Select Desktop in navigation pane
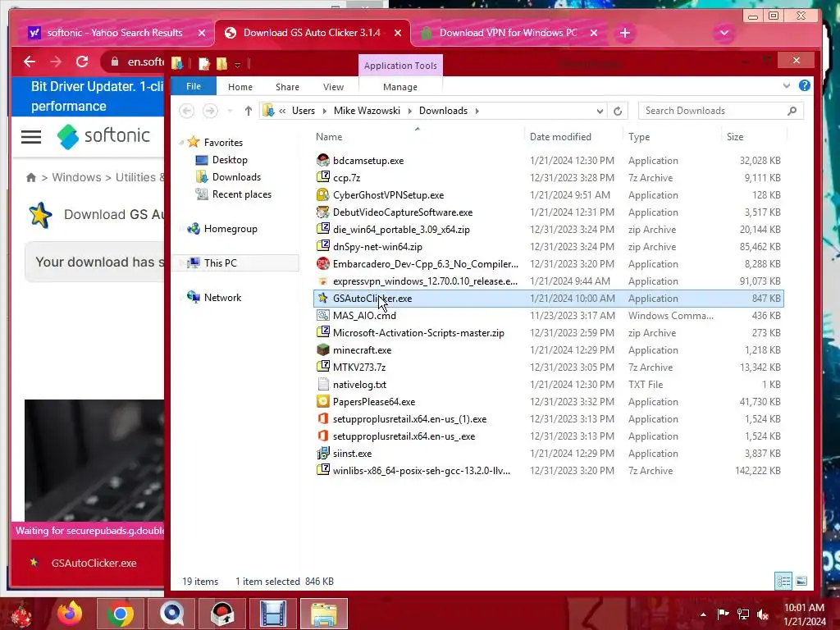The width and height of the screenshot is (840, 630). point(230,160)
